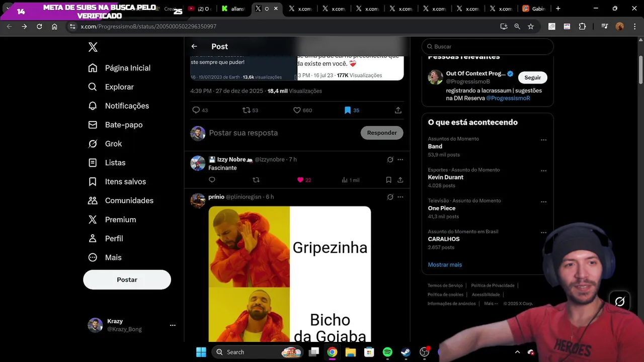Open Spotify from the taskbar
Screen dimensions: 644x362
tap(387, 352)
